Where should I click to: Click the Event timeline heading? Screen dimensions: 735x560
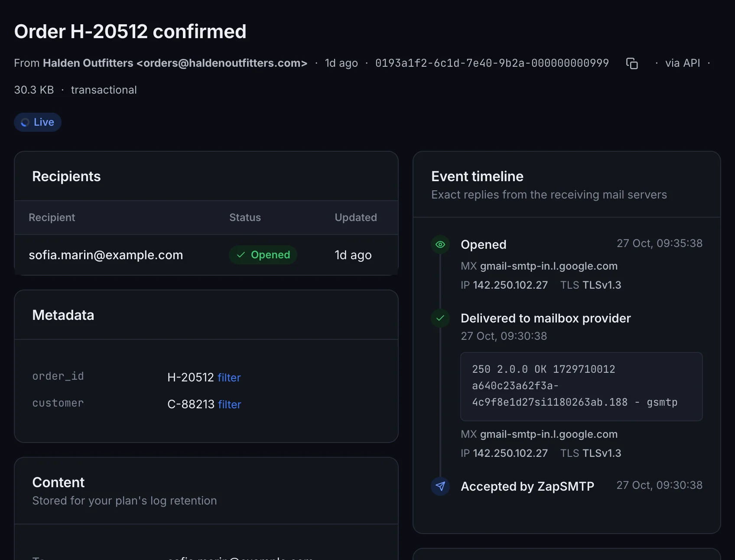coord(477,176)
